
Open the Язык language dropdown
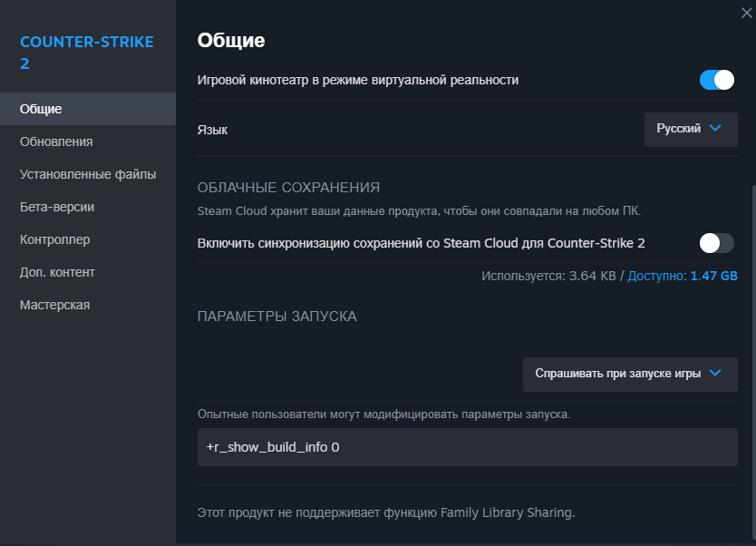click(691, 129)
